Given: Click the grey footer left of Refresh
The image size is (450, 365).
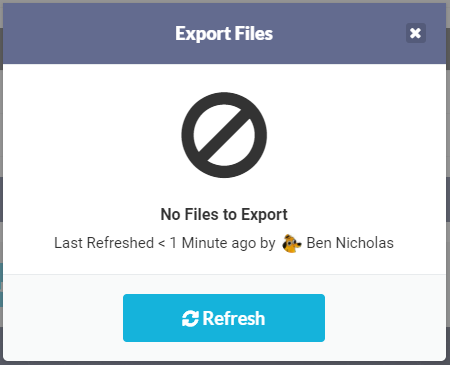Looking at the screenshot, I should click(x=63, y=318).
